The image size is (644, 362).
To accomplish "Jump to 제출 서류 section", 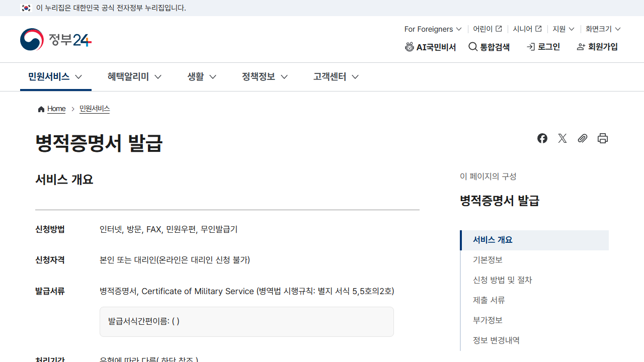I will pyautogui.click(x=489, y=300).
